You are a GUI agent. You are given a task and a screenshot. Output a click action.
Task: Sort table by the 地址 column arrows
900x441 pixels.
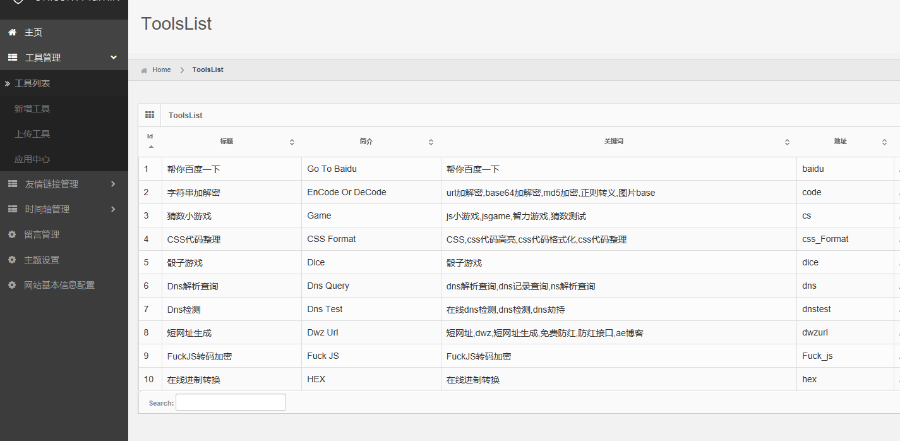click(x=885, y=142)
